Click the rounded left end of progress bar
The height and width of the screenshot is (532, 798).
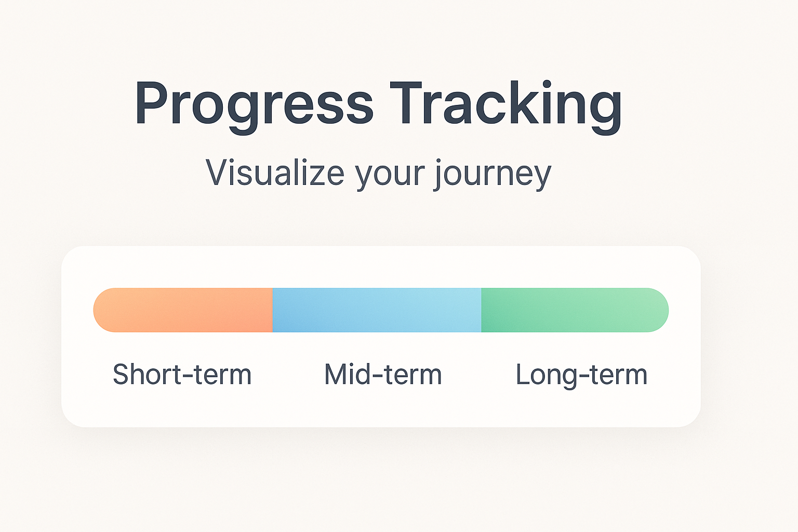pos(104,310)
